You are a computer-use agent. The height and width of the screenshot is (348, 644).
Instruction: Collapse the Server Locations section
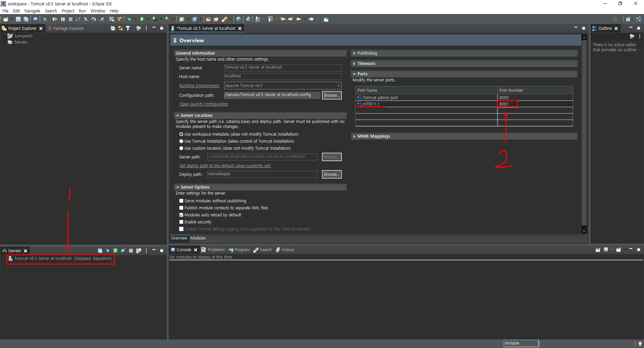click(x=177, y=116)
